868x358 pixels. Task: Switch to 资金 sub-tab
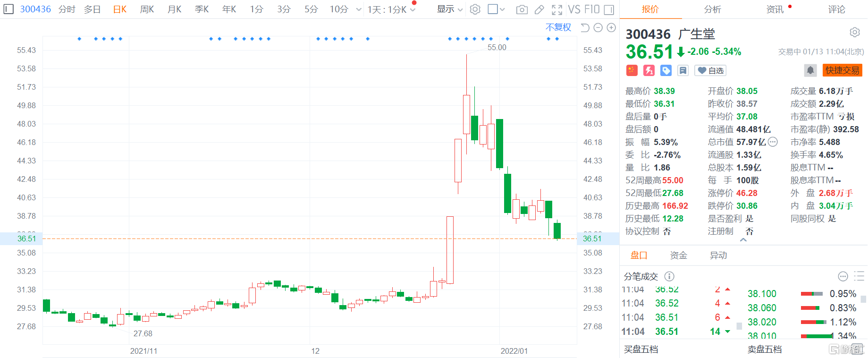(x=679, y=256)
